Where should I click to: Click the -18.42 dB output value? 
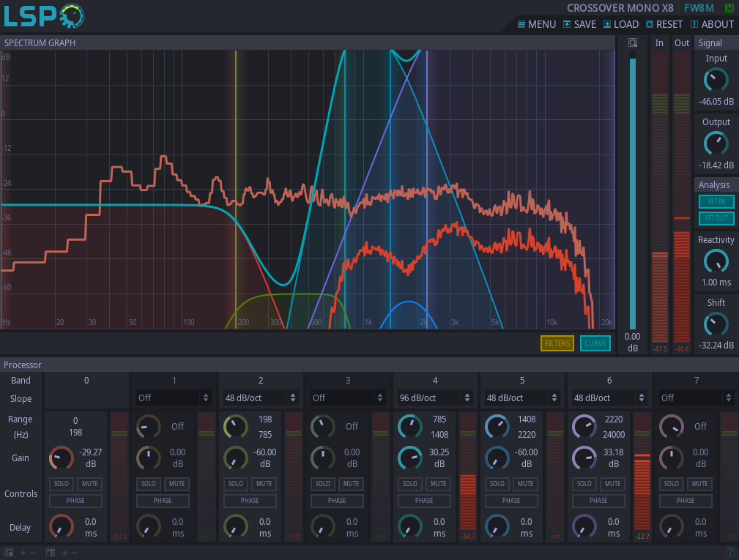[716, 165]
